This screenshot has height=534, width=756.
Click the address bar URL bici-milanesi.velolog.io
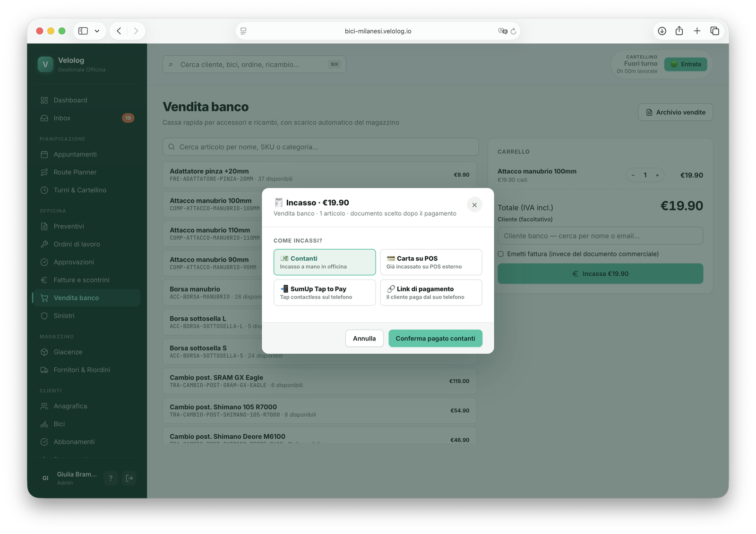[x=378, y=31]
